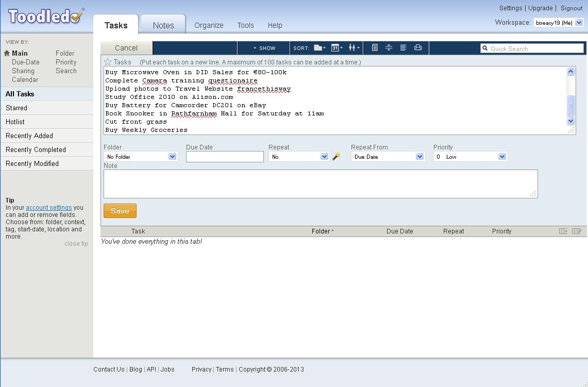The height and width of the screenshot is (387, 588).
Task: Click in the Note text area
Action: click(321, 184)
